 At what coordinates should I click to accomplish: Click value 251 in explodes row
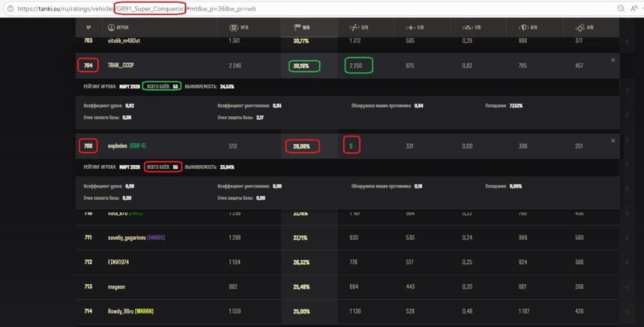(579, 146)
